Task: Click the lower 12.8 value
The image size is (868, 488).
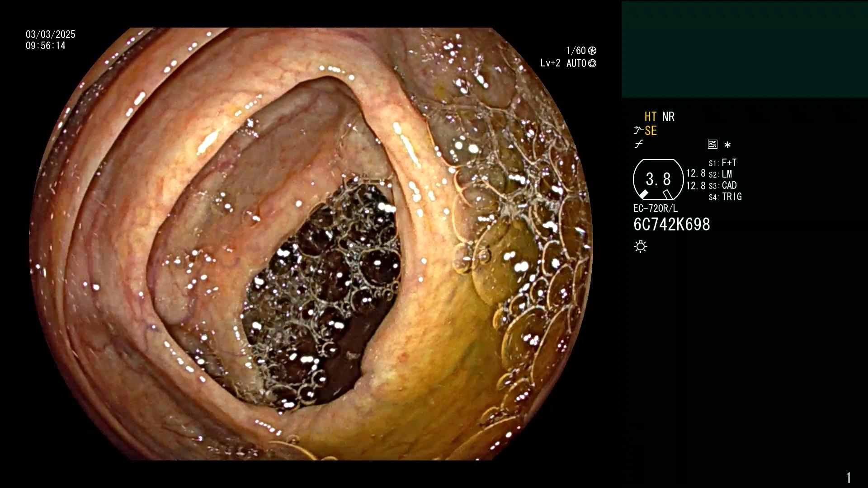Action: (x=696, y=186)
